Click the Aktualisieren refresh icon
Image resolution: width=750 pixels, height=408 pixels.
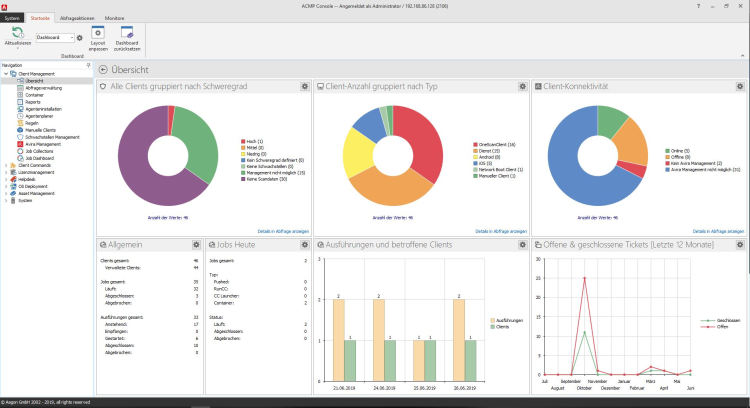pos(16,33)
